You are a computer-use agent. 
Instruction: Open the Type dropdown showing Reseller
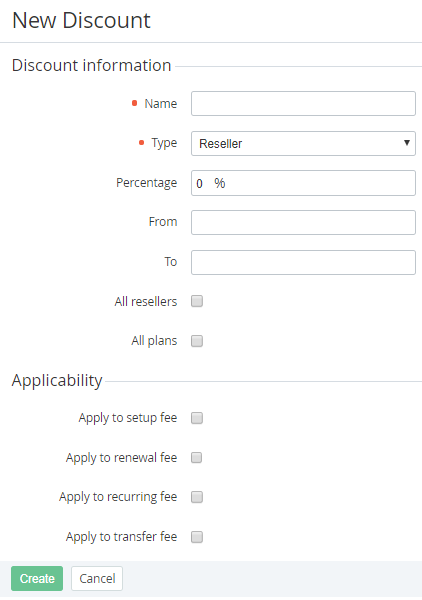[x=303, y=143]
